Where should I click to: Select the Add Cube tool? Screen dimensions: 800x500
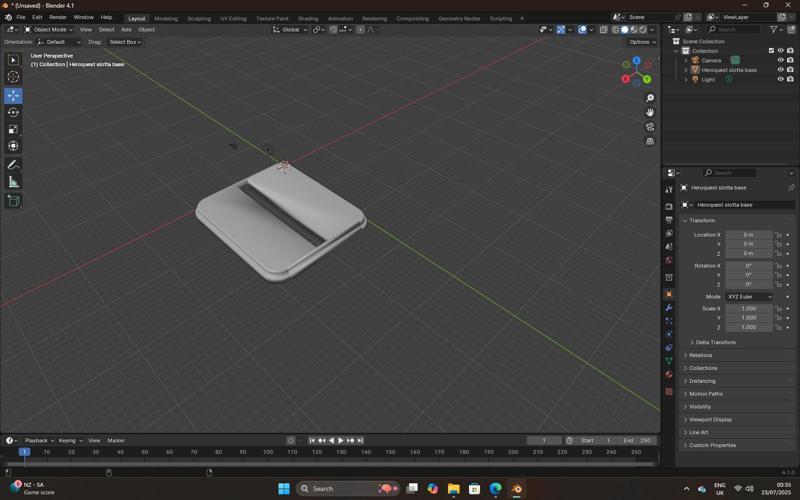tap(13, 201)
